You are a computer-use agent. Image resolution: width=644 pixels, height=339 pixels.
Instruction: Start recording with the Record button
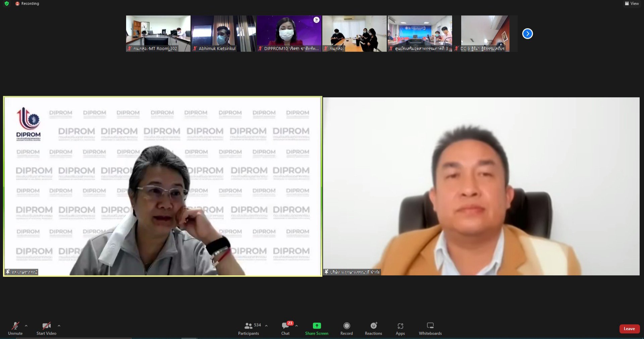click(346, 328)
